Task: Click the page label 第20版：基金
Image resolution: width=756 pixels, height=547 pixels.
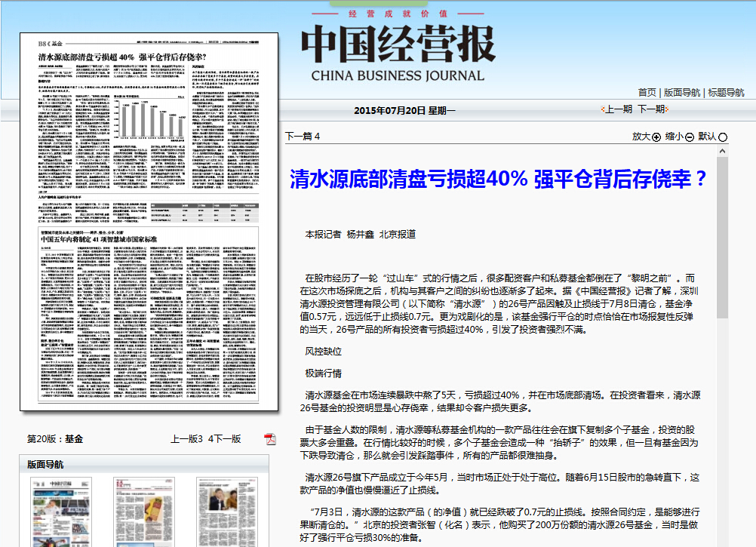Action: (x=55, y=439)
